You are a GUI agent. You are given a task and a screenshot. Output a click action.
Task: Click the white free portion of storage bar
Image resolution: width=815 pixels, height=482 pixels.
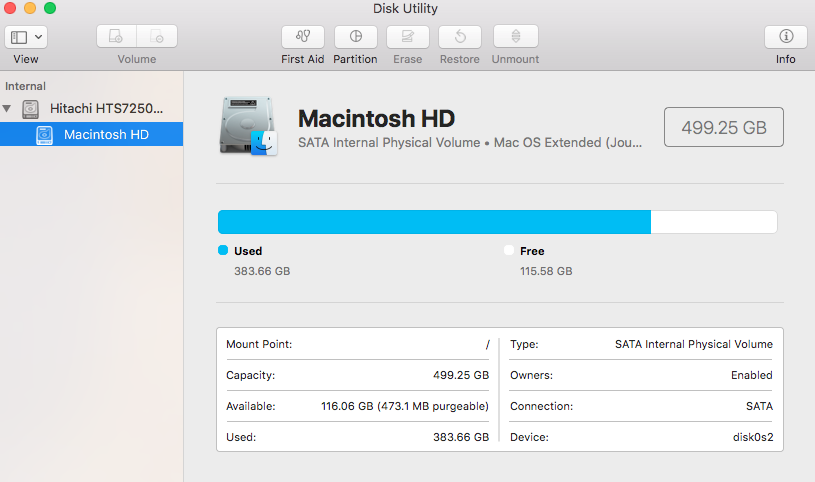tap(714, 222)
